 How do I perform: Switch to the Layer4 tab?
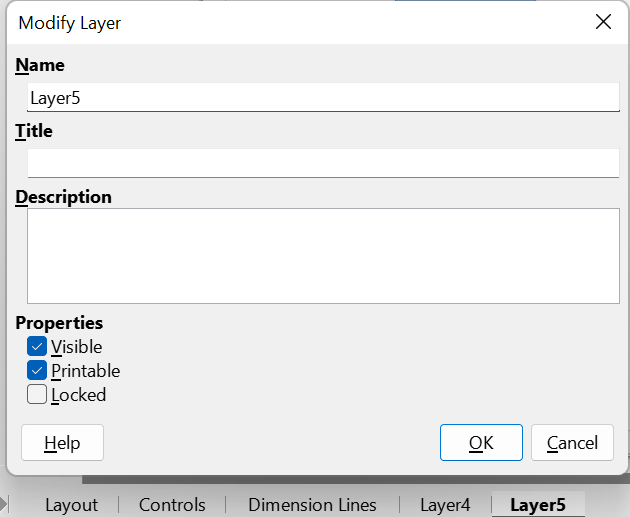445,505
